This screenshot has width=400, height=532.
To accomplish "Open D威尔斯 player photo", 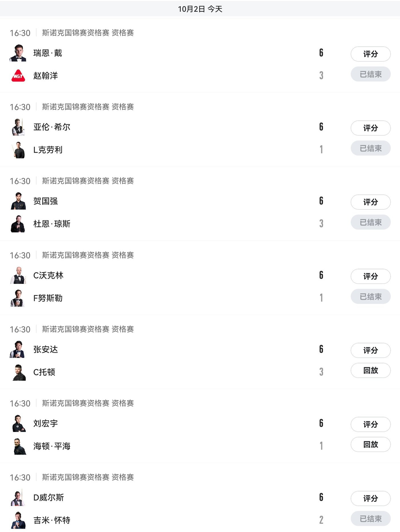I will coord(18,497).
